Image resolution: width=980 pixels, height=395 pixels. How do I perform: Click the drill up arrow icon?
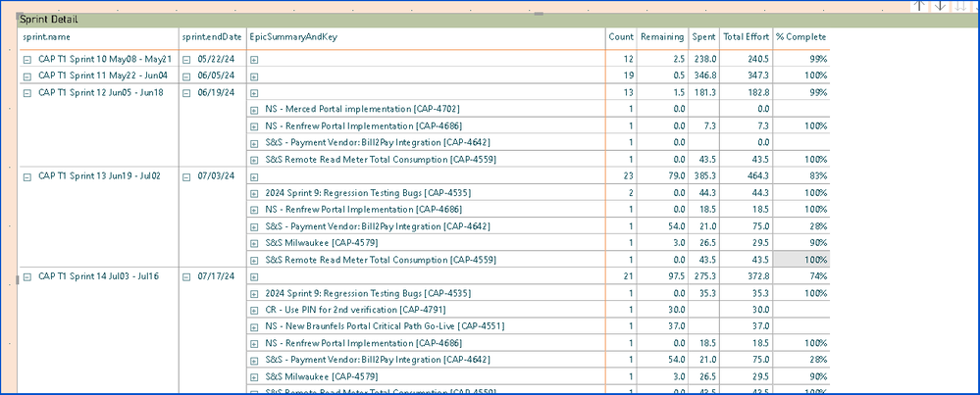click(x=919, y=5)
